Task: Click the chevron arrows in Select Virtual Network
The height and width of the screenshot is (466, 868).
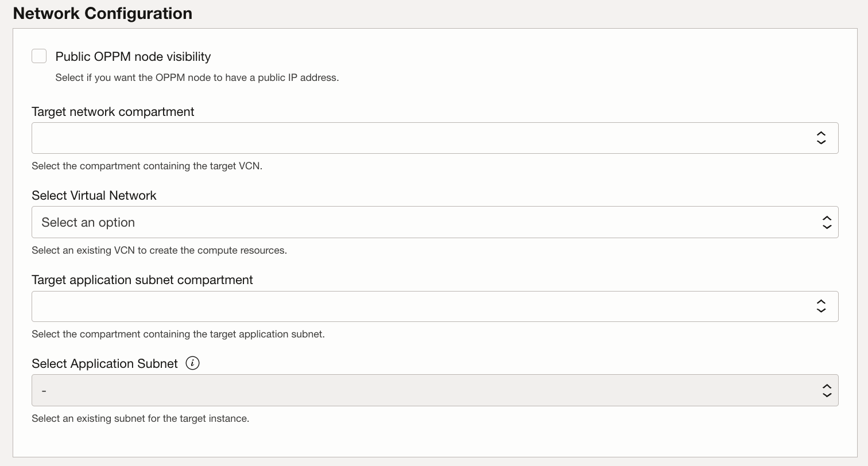Action: click(827, 223)
